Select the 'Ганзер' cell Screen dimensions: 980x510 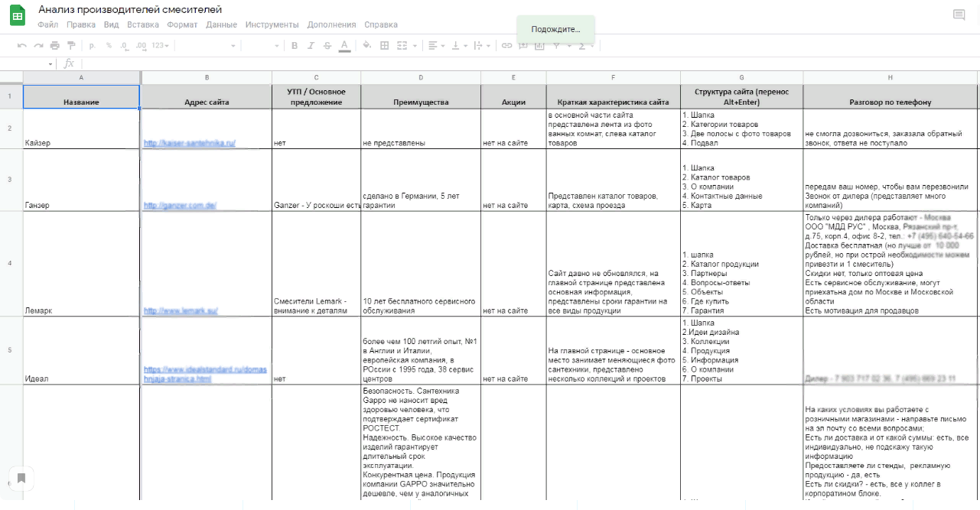coord(81,180)
